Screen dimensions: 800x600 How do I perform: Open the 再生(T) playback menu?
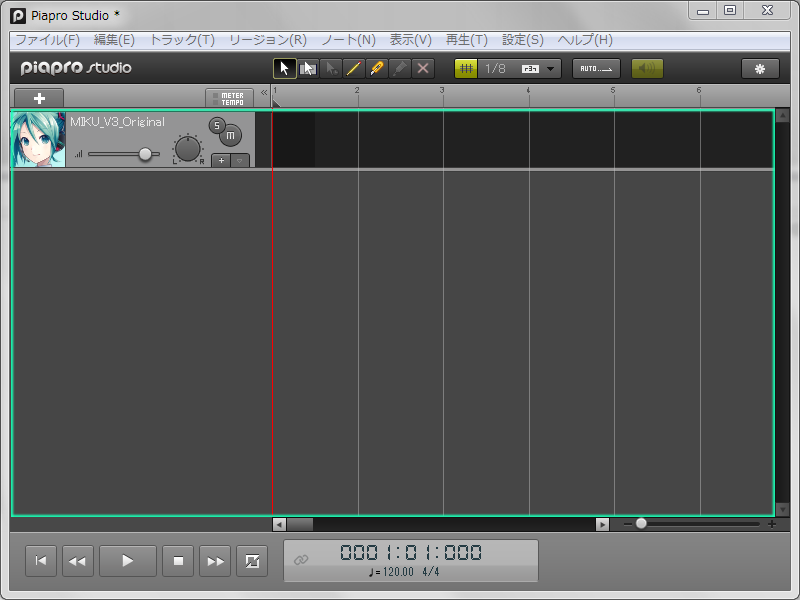(x=465, y=40)
